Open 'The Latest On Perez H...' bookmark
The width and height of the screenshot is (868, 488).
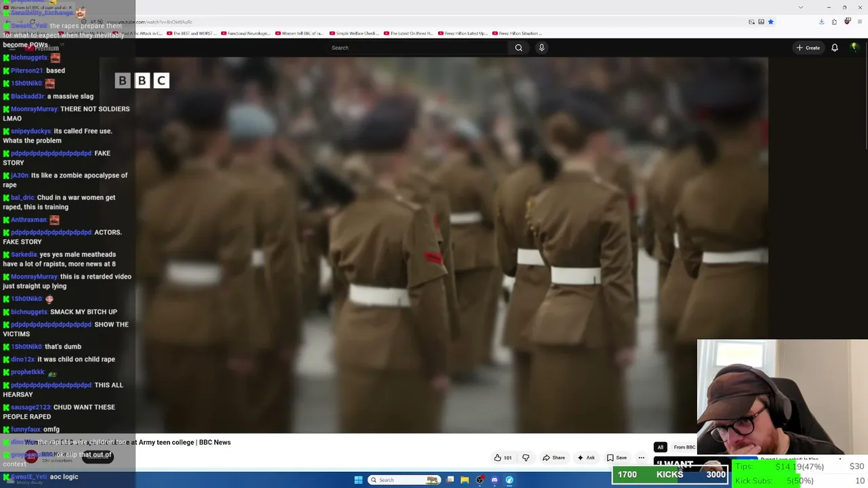click(x=408, y=33)
